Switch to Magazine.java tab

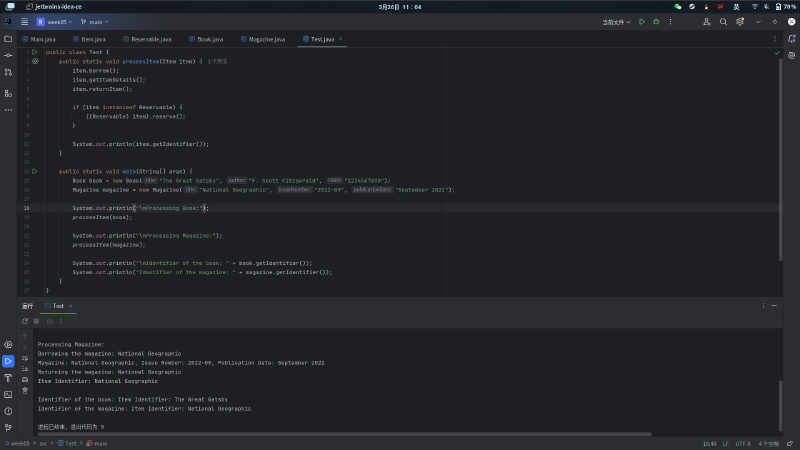tap(263, 39)
